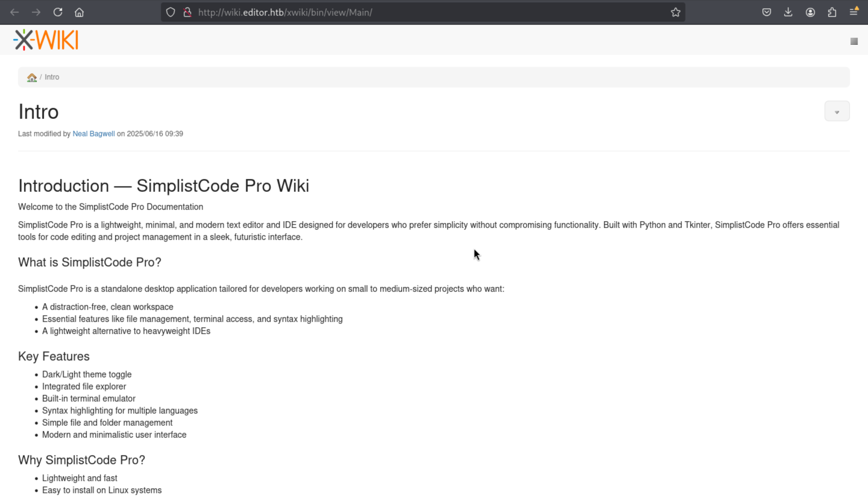Click the XWiki logo
868x498 pixels.
(x=46, y=40)
